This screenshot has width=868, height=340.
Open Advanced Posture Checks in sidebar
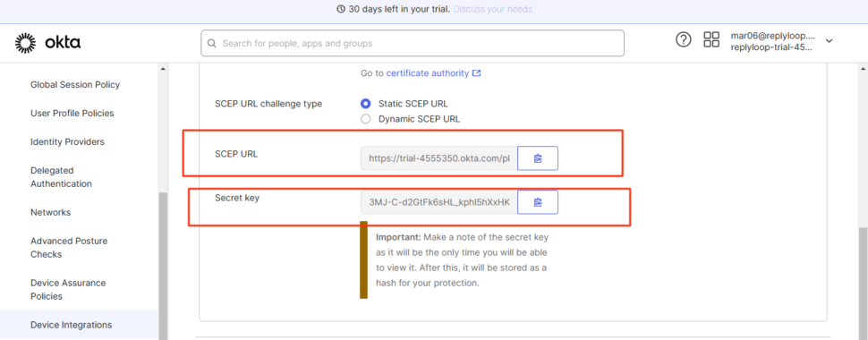(x=69, y=248)
